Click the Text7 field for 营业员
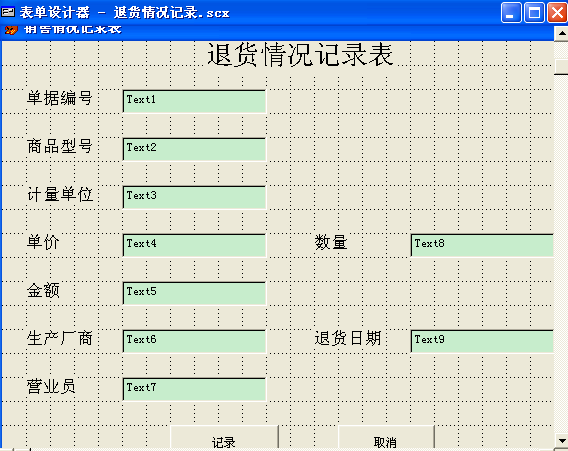The width and height of the screenshot is (568, 451). pos(195,390)
